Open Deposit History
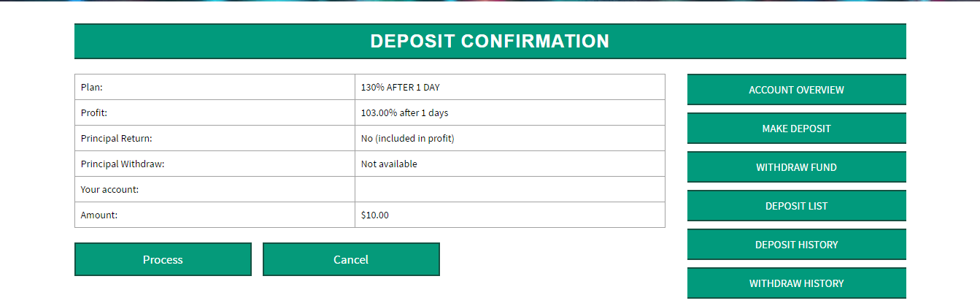Viewport: 980px width, 306px height. [x=796, y=245]
